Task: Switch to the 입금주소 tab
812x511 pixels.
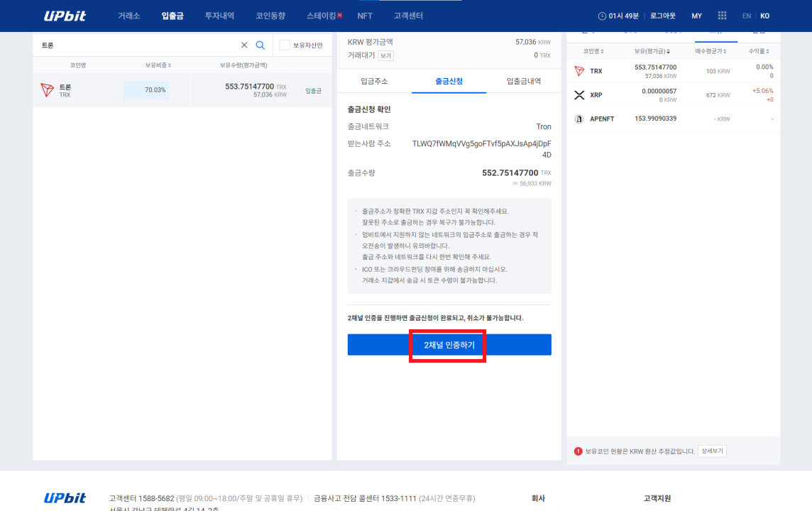Action: [374, 82]
